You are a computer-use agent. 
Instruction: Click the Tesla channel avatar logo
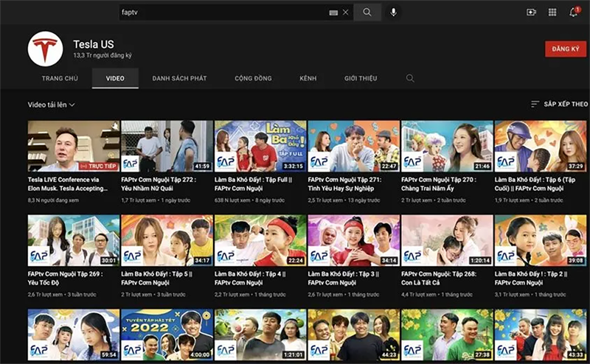click(x=45, y=49)
